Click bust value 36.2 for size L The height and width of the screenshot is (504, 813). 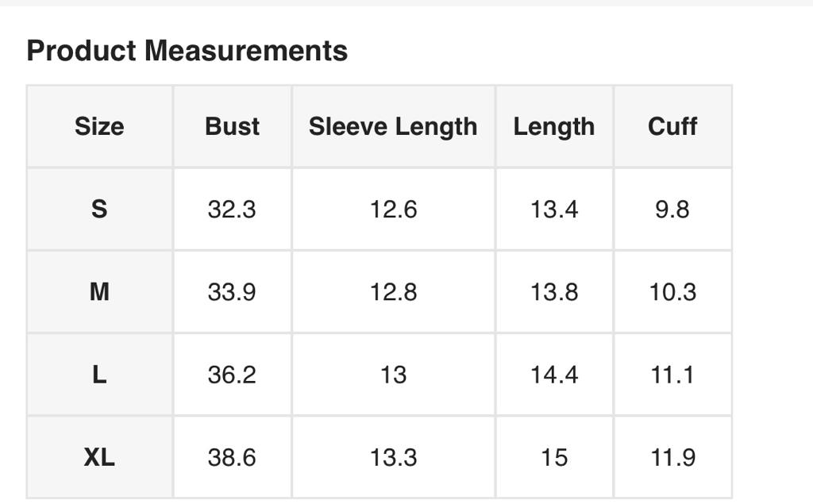[x=232, y=375]
